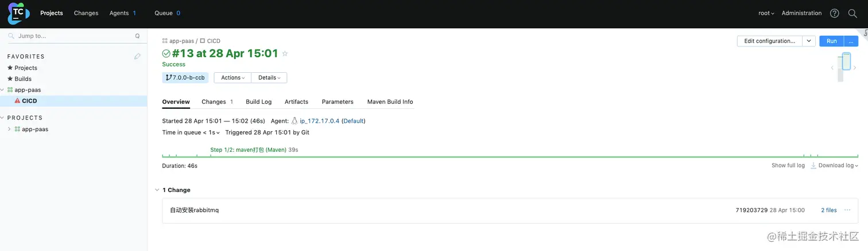Click the download arrow icon by Download log
The height and width of the screenshot is (251, 868).
[x=813, y=166]
